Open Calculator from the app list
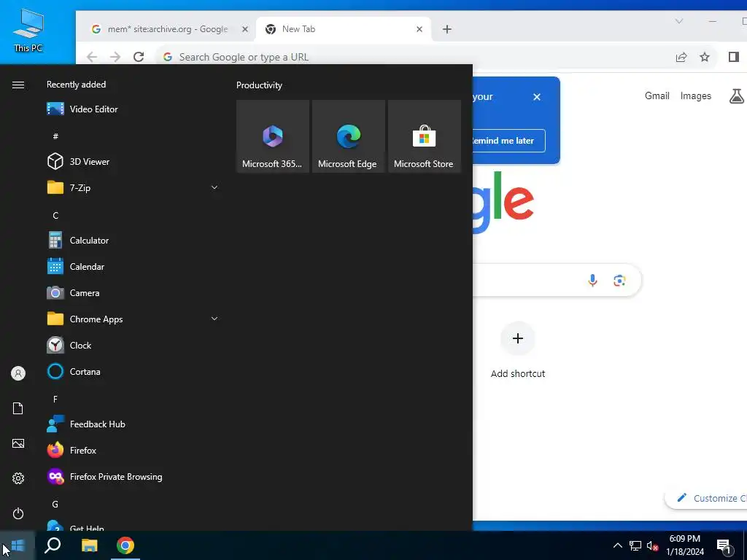This screenshot has width=747, height=560. point(131,241)
